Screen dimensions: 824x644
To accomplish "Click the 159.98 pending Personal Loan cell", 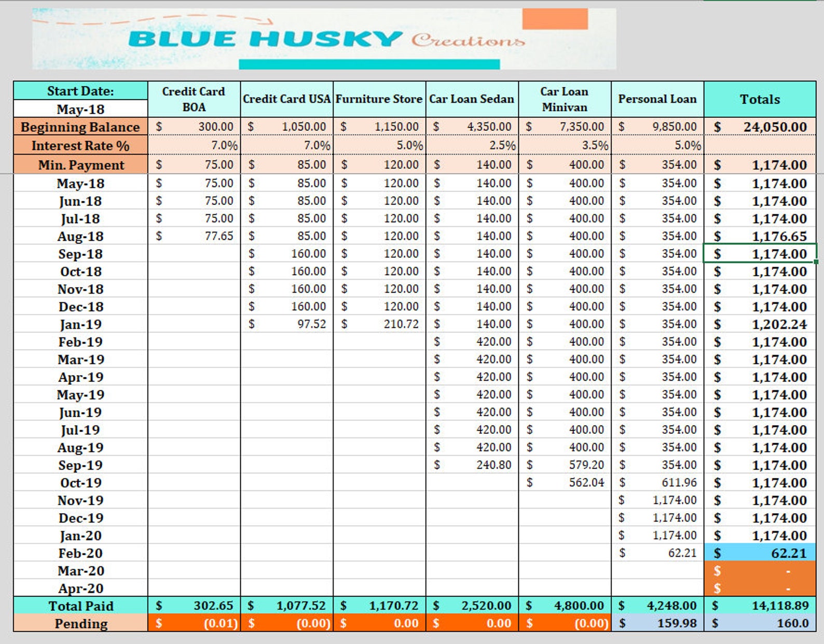I will tap(657, 623).
